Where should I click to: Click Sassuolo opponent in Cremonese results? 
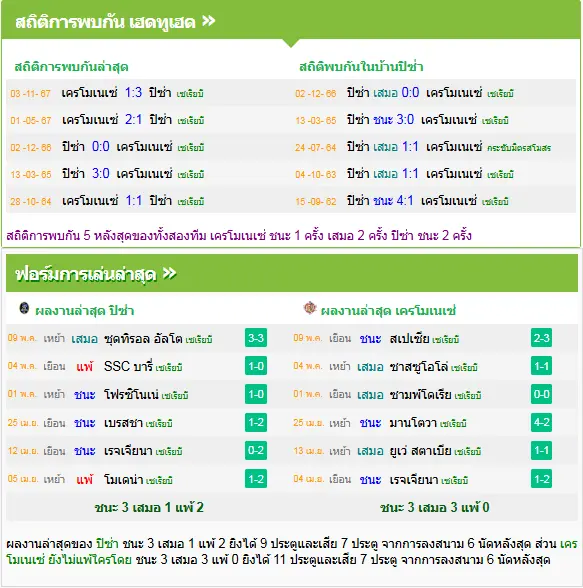(x=419, y=366)
